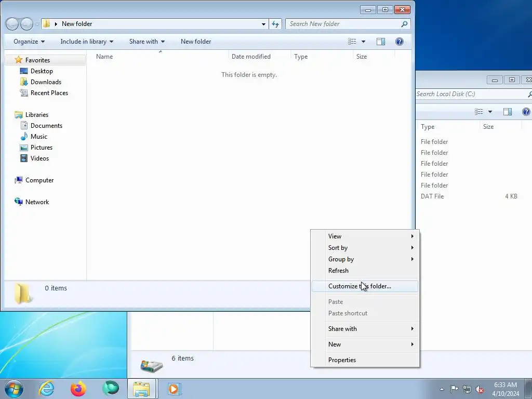Open view options arrow in New folder window

tap(363, 42)
